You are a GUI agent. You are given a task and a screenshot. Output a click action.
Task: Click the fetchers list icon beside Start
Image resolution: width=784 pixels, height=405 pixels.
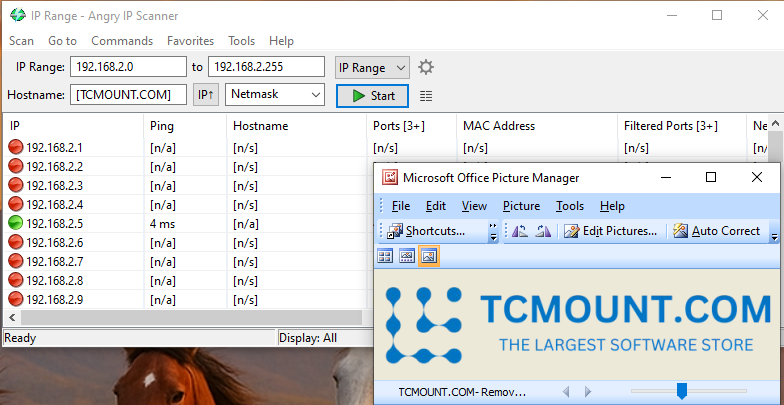426,96
